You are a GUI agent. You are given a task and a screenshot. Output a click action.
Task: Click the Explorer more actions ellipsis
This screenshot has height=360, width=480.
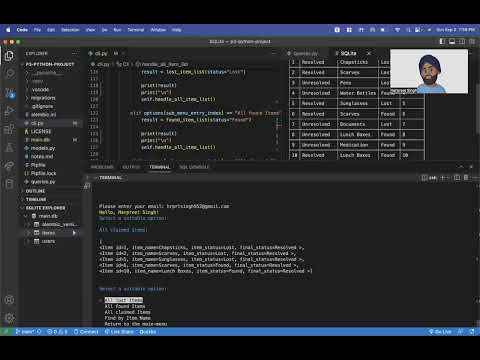coord(75,53)
